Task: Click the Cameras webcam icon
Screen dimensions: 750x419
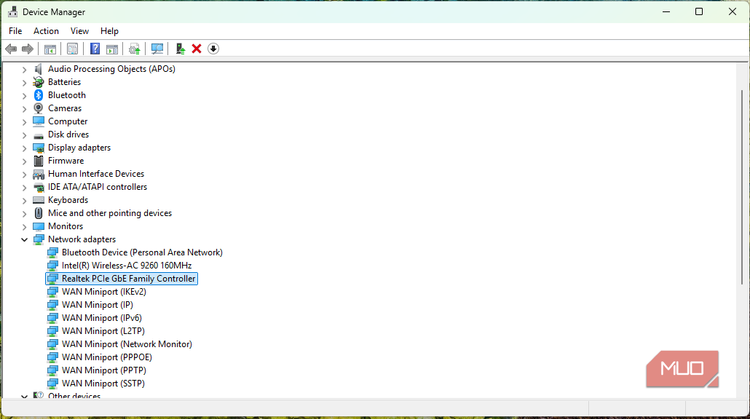Action: [x=38, y=108]
